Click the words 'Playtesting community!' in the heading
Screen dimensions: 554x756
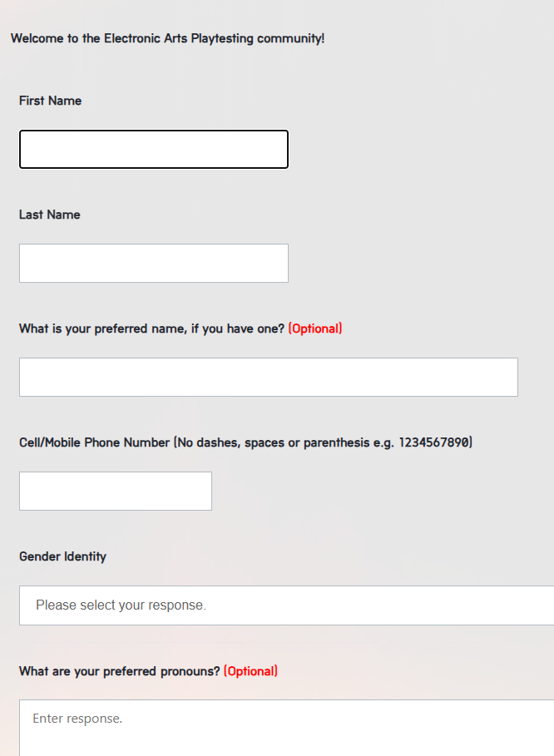[x=258, y=38]
